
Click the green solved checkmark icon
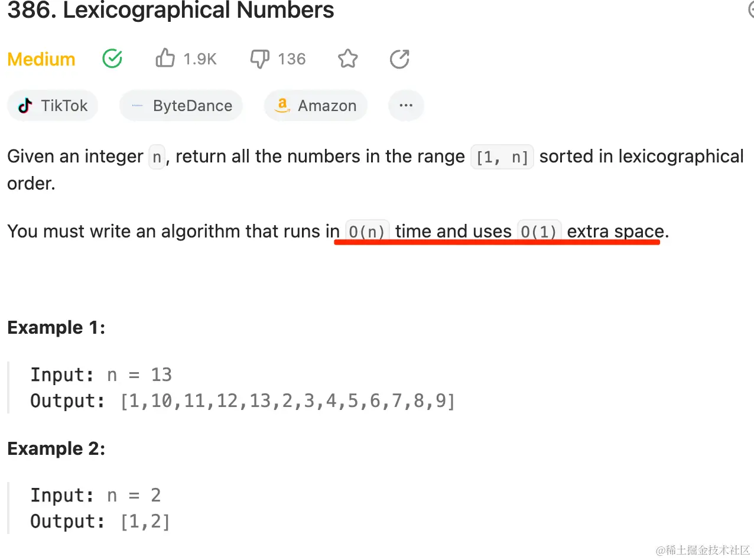(x=112, y=58)
